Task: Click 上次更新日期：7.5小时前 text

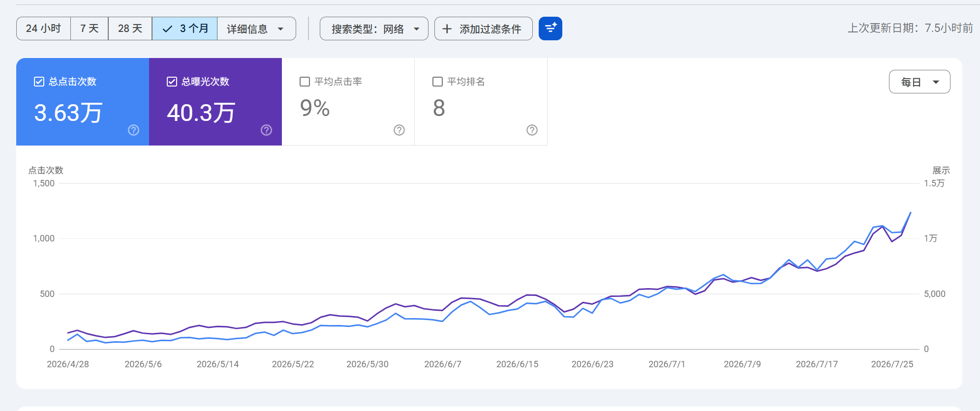Action: (910, 28)
